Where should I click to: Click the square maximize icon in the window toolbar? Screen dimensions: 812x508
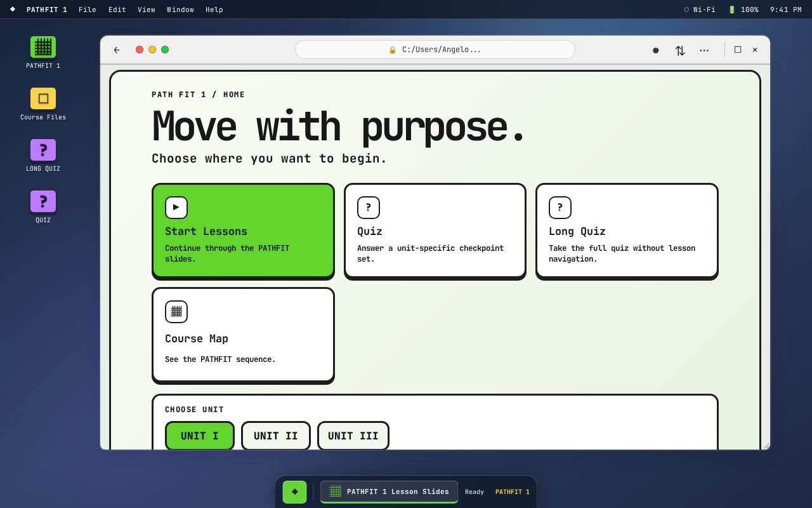(738, 50)
